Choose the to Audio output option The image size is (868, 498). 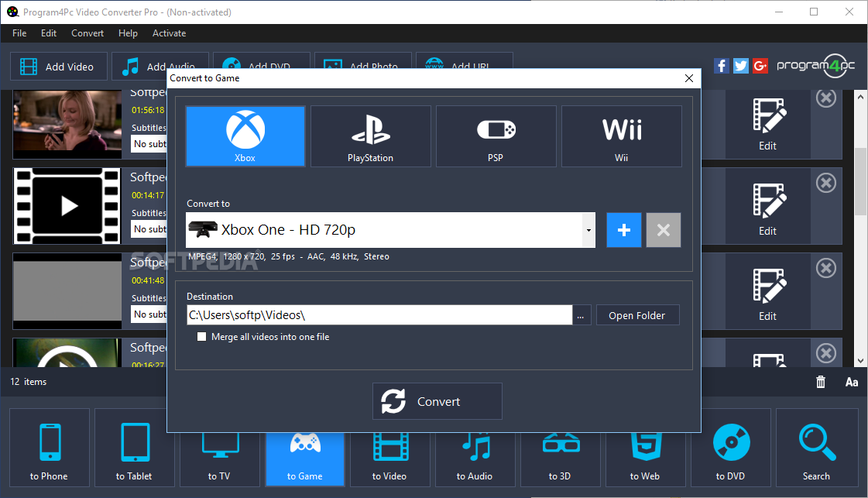coord(475,460)
